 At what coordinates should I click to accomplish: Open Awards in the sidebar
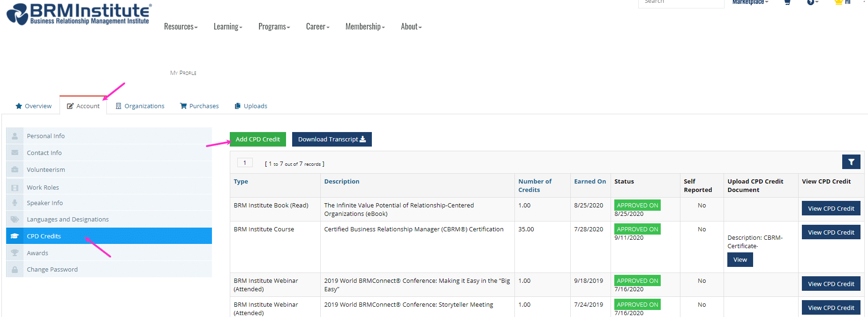pos(109,253)
